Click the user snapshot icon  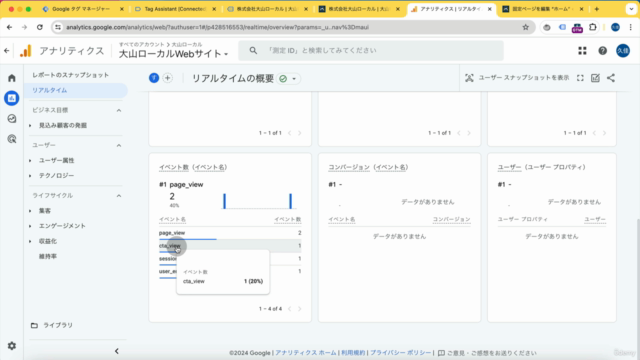point(469,78)
